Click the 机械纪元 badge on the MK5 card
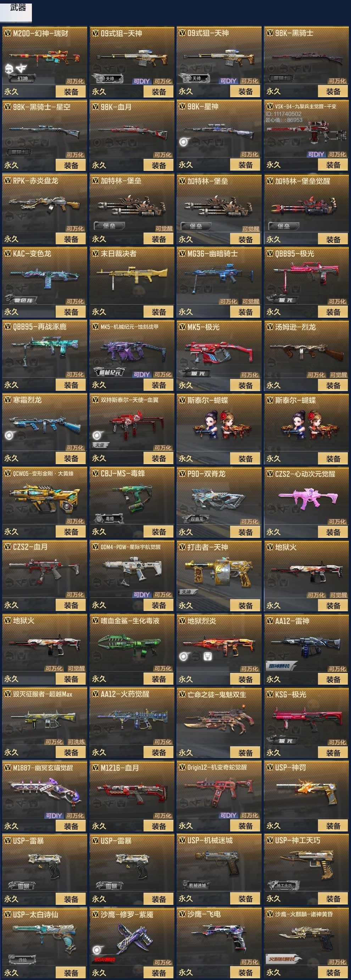Image resolution: width=351 pixels, height=980 pixels. [110, 372]
